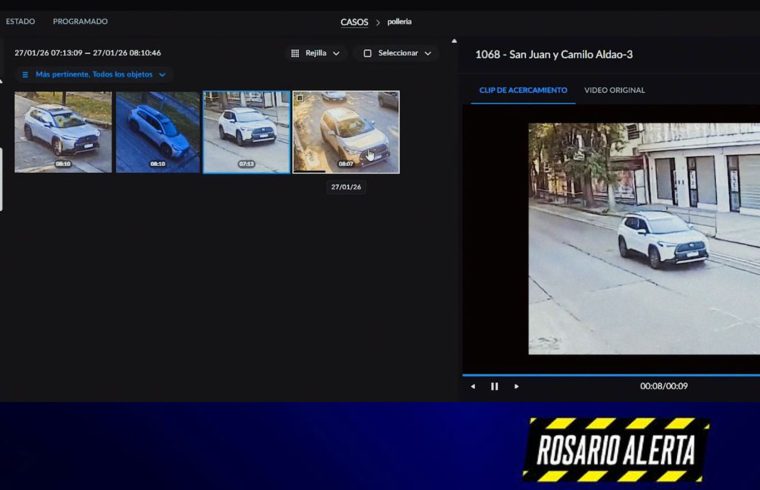Open first car thumbnail stamped 08:10
The height and width of the screenshot is (490, 760).
(63, 132)
